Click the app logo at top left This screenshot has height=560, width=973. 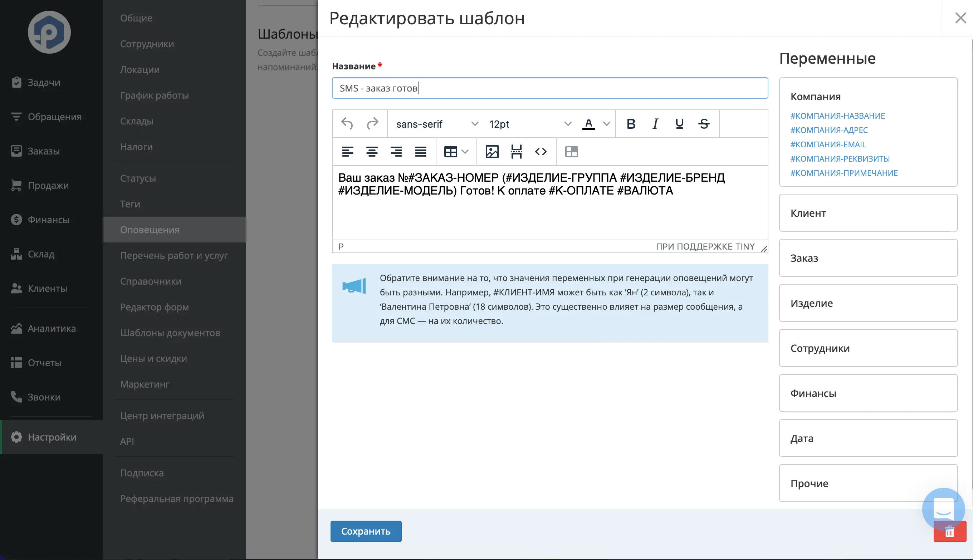pyautogui.click(x=49, y=32)
